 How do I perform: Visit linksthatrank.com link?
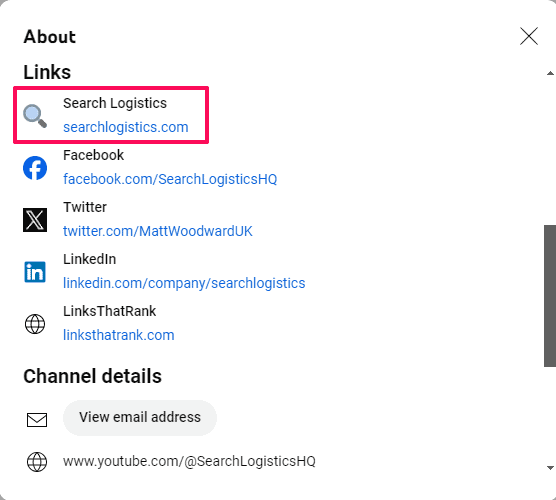[119, 335]
